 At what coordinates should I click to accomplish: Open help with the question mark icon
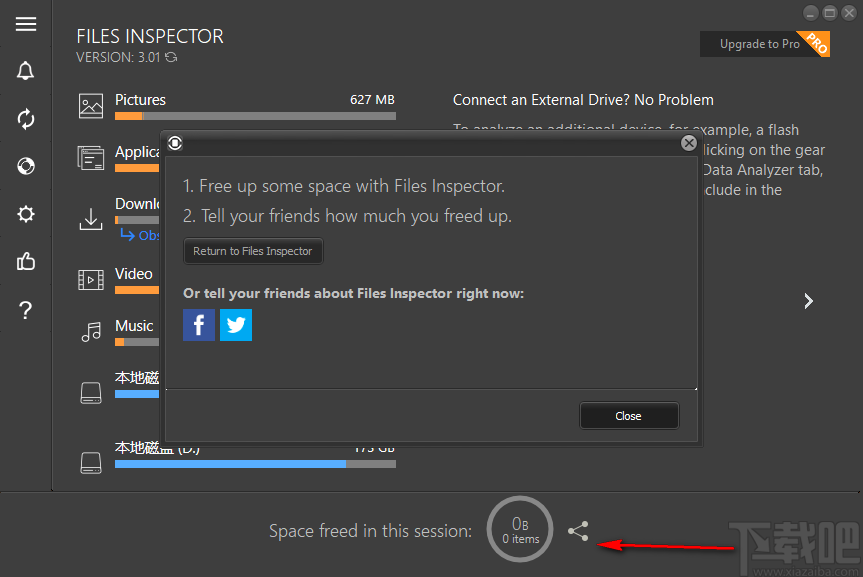point(25,310)
